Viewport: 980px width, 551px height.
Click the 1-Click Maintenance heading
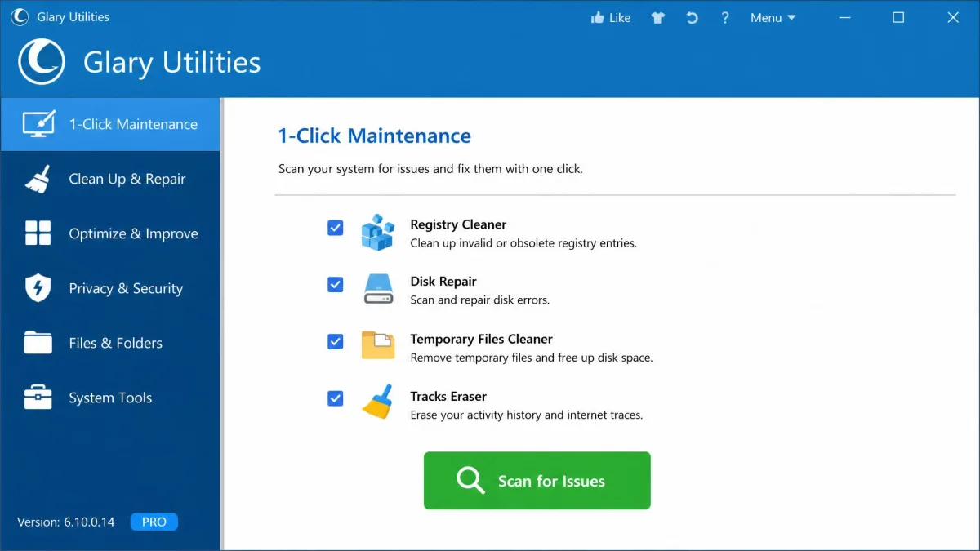pyautogui.click(x=375, y=136)
